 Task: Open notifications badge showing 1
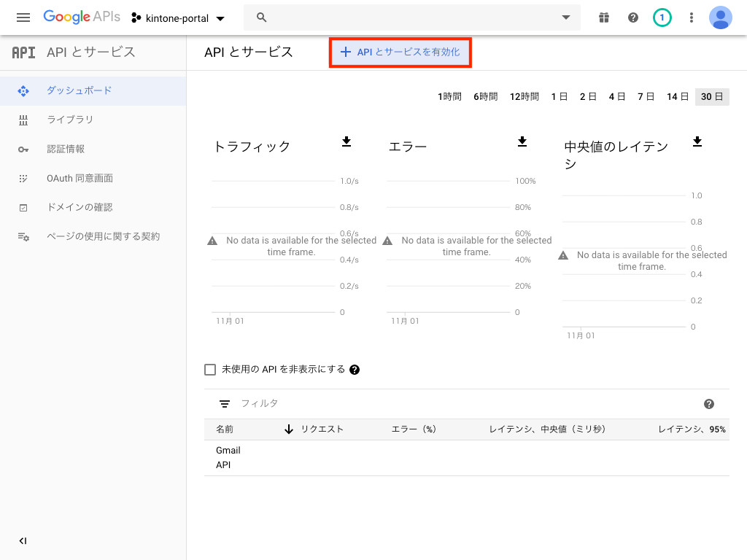tap(662, 17)
